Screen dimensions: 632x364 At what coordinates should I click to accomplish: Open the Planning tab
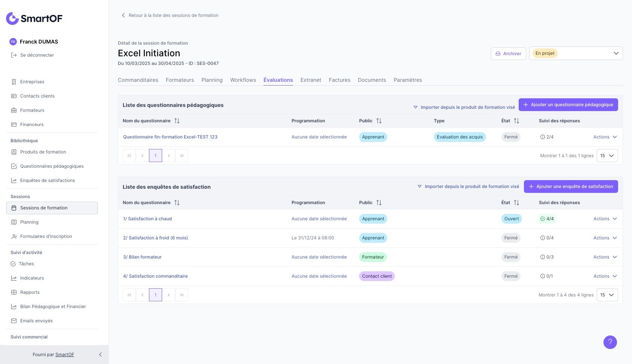coord(212,80)
